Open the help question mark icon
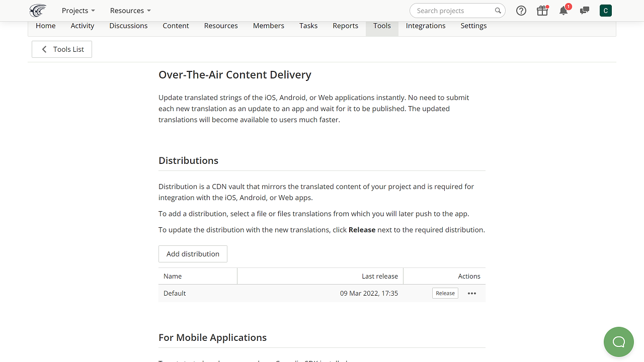Screen dimensions: 644x362 [521, 11]
